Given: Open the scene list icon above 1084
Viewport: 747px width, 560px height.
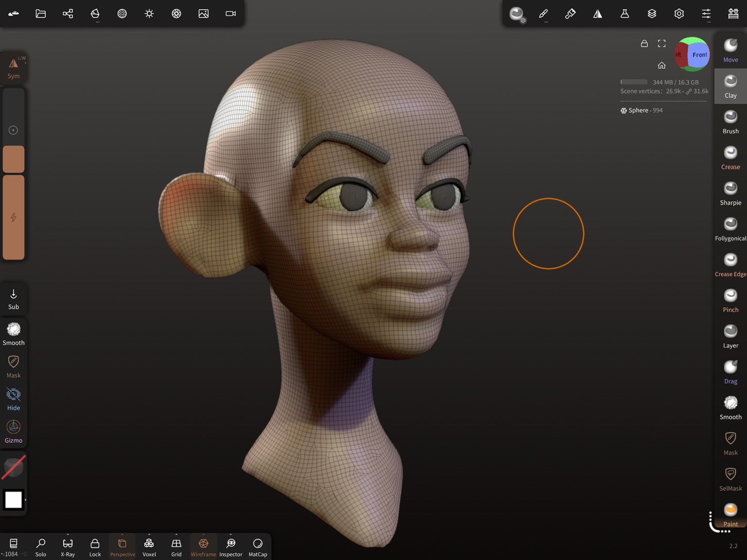Looking at the screenshot, I should pos(14,543).
